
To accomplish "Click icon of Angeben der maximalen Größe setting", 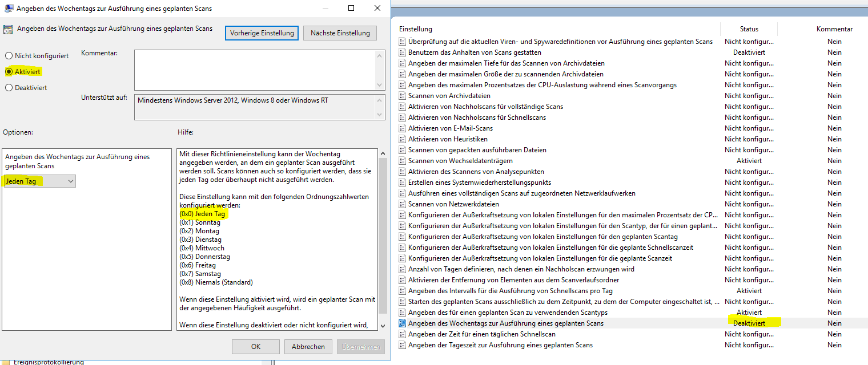I will click(x=402, y=74).
